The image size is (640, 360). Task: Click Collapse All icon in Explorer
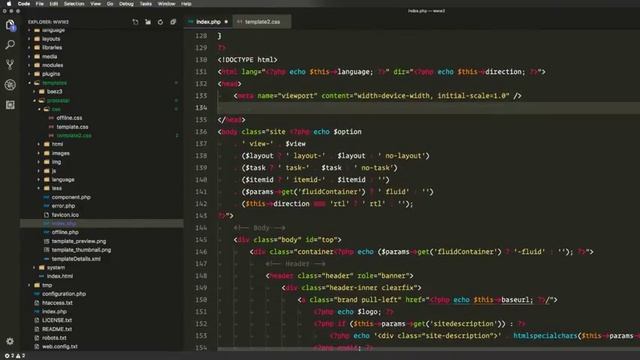pos(173,22)
